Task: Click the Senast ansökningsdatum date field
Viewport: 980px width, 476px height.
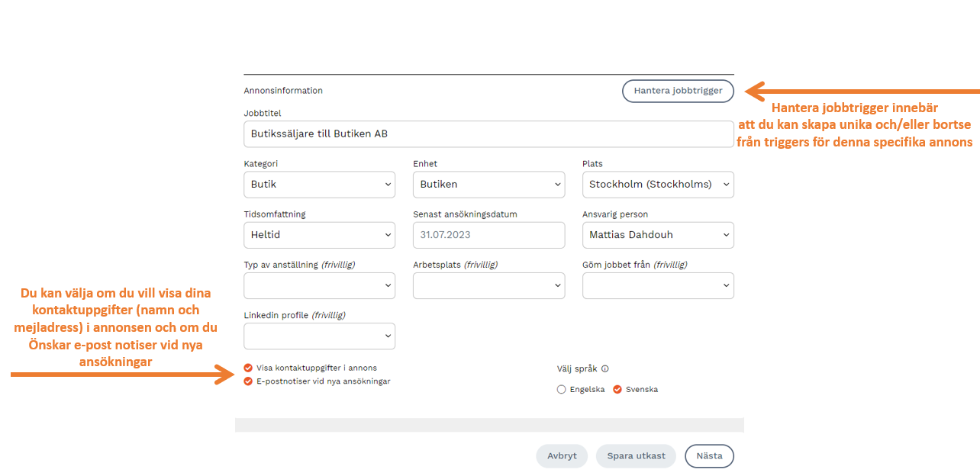Action: (488, 235)
